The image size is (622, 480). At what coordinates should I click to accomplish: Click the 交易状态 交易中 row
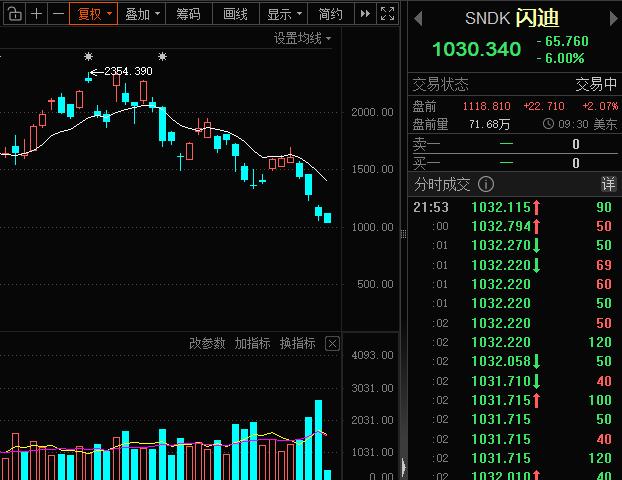click(x=514, y=84)
